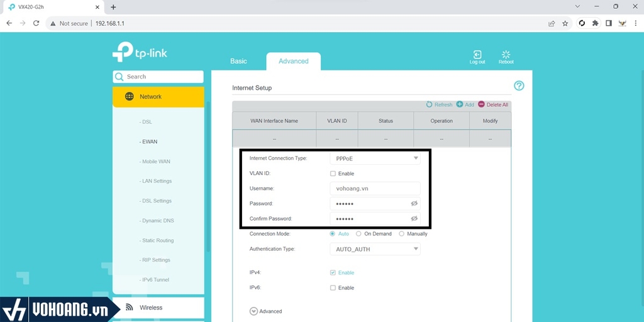Click the Wireless signal icon

(x=129, y=307)
